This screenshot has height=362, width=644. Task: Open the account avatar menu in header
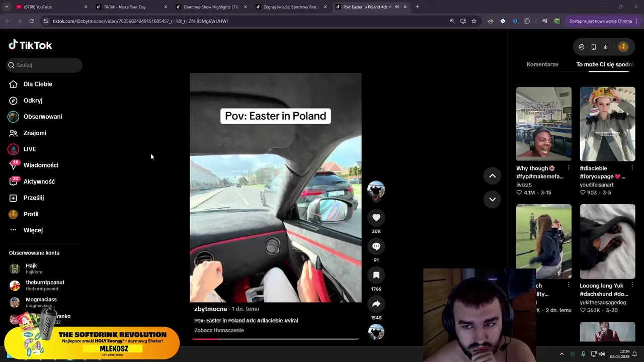point(623,47)
